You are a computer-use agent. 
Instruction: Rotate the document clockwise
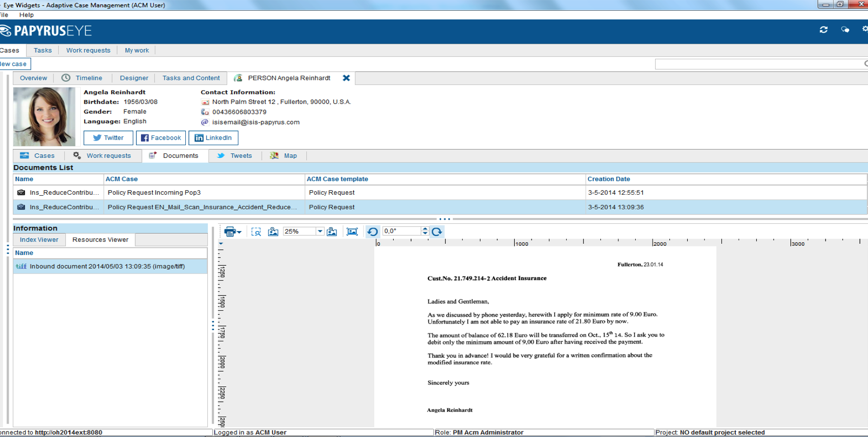pos(437,232)
